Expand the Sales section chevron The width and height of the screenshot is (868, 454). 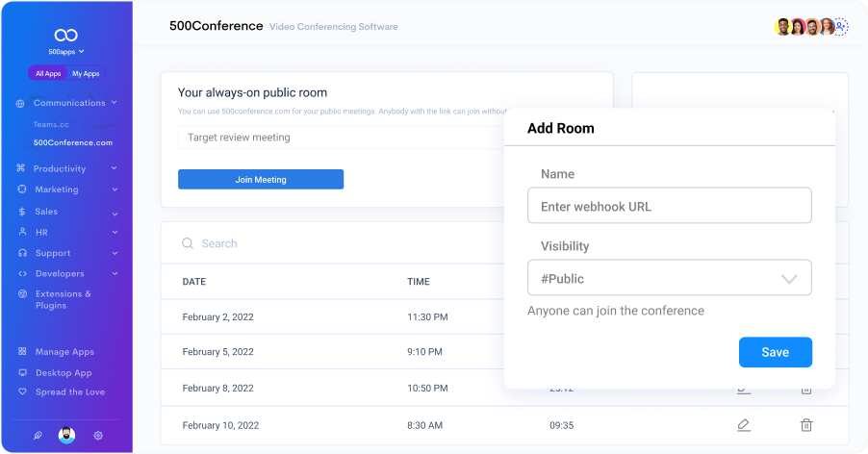[x=115, y=214]
